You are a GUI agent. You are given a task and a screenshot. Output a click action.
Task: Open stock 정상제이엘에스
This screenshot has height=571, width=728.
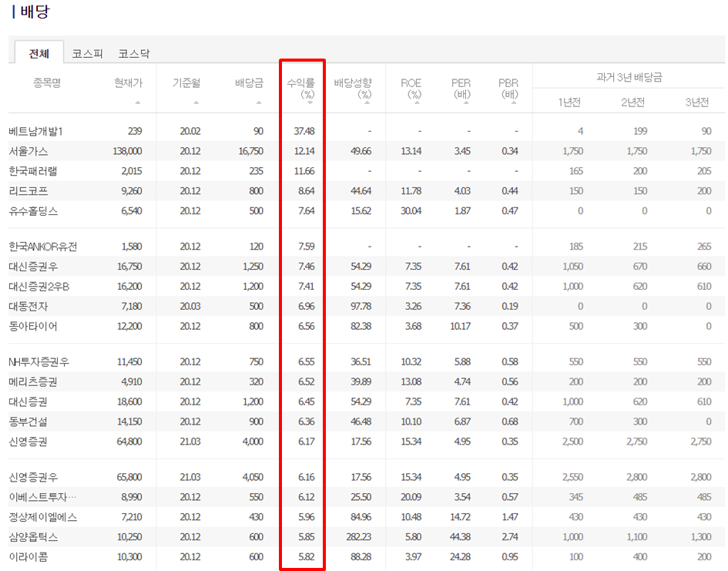coord(42,517)
